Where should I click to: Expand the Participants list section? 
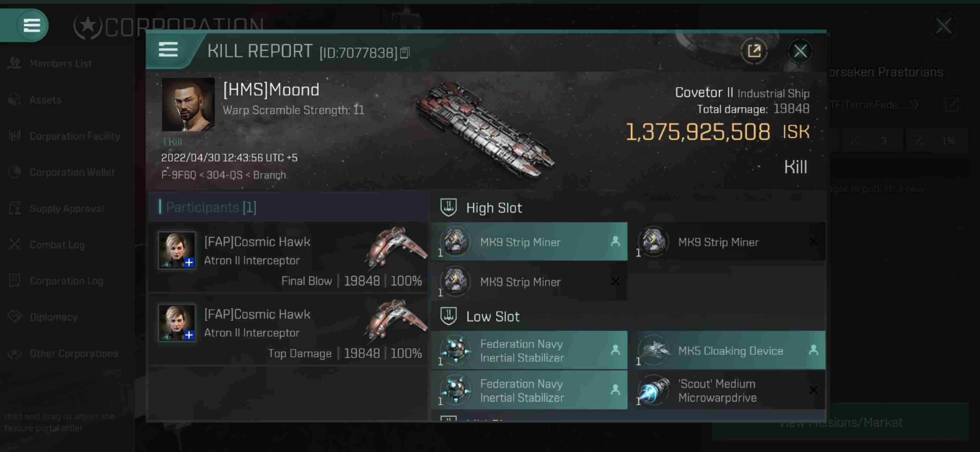211,207
